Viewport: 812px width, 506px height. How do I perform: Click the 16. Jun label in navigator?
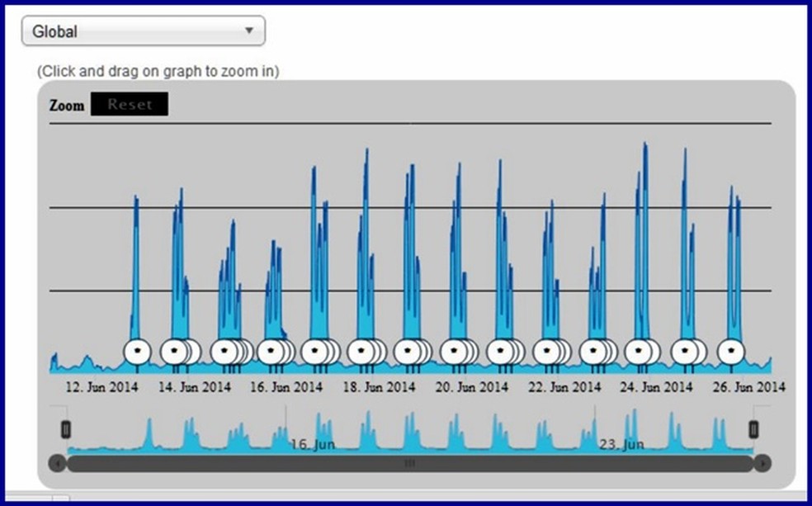pyautogui.click(x=312, y=444)
